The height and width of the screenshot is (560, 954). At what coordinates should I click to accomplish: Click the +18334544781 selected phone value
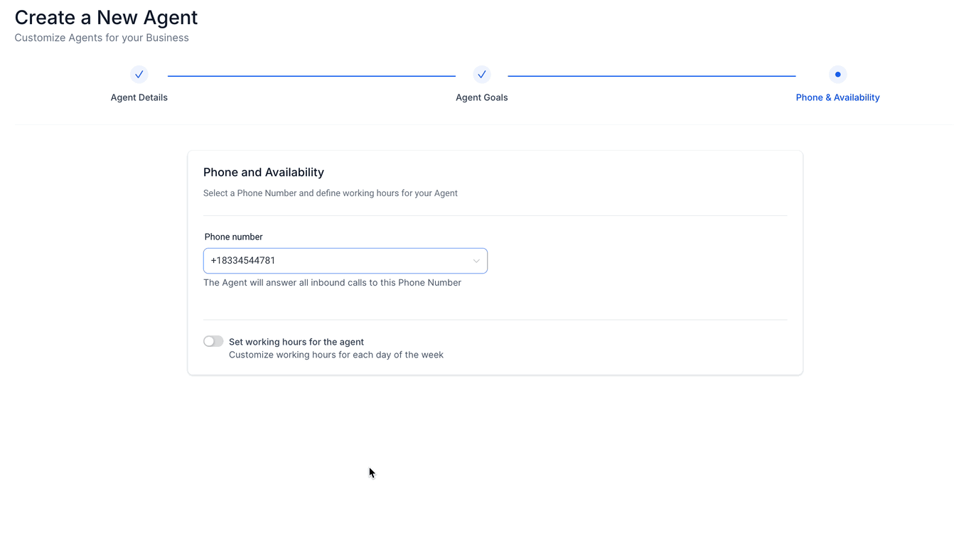[x=243, y=261]
